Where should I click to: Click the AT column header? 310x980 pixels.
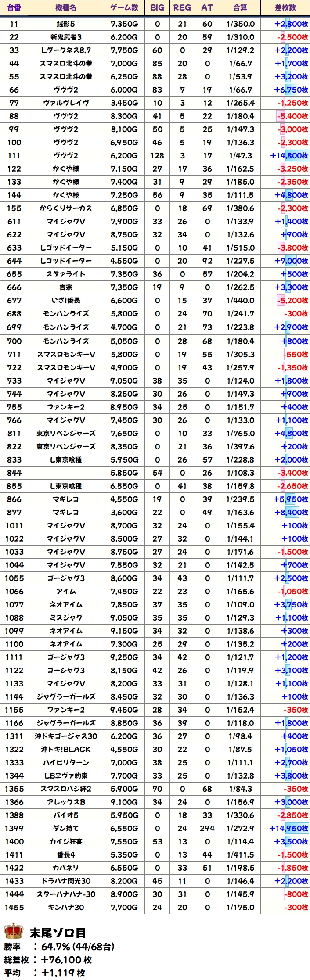pos(207,7)
